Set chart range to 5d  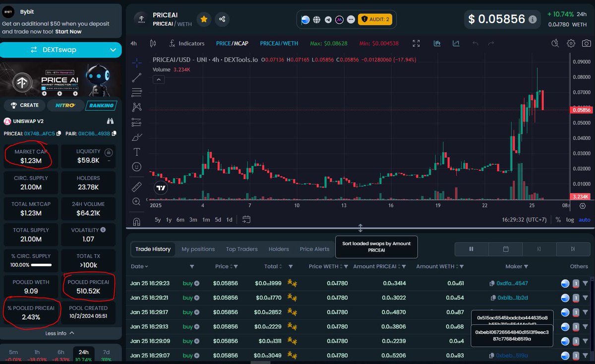coord(218,219)
